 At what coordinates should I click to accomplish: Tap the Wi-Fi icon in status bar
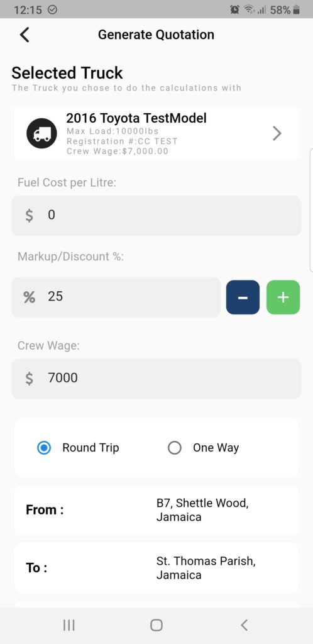tap(248, 9)
